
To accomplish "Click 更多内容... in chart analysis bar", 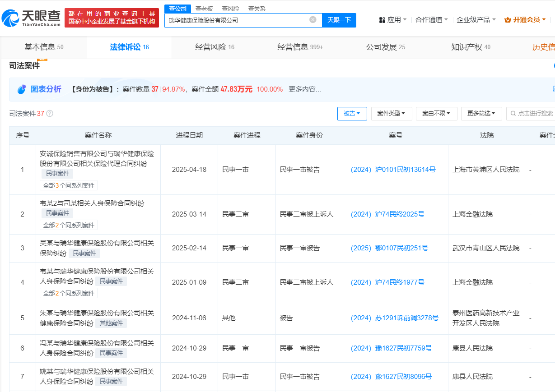I will (305, 89).
